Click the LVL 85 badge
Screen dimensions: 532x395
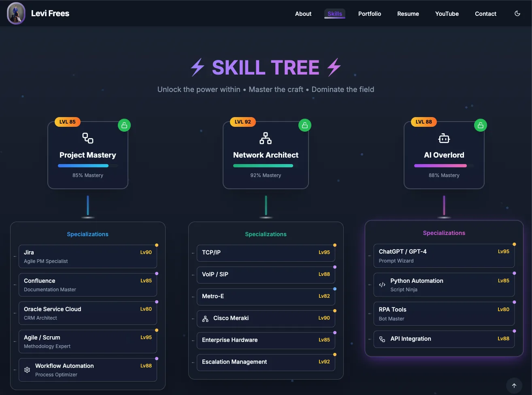(x=68, y=122)
